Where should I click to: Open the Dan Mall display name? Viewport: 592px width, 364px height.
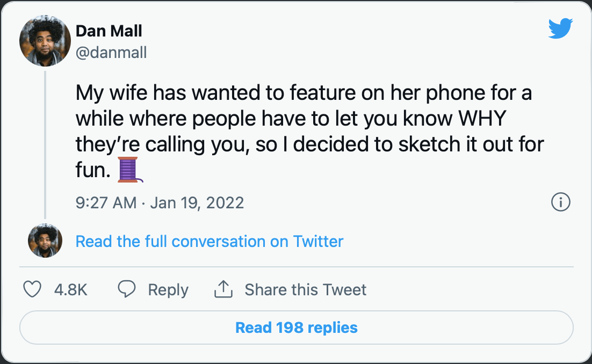[x=109, y=31]
